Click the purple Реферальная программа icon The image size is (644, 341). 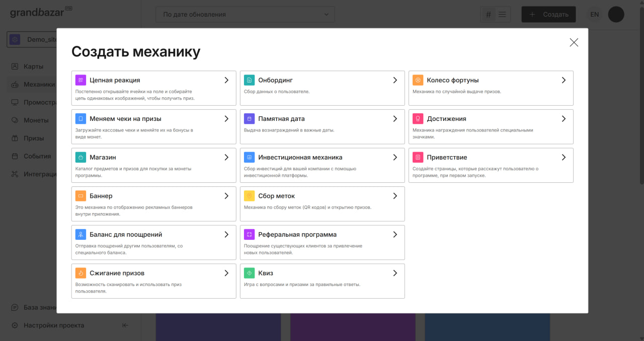[x=249, y=234]
